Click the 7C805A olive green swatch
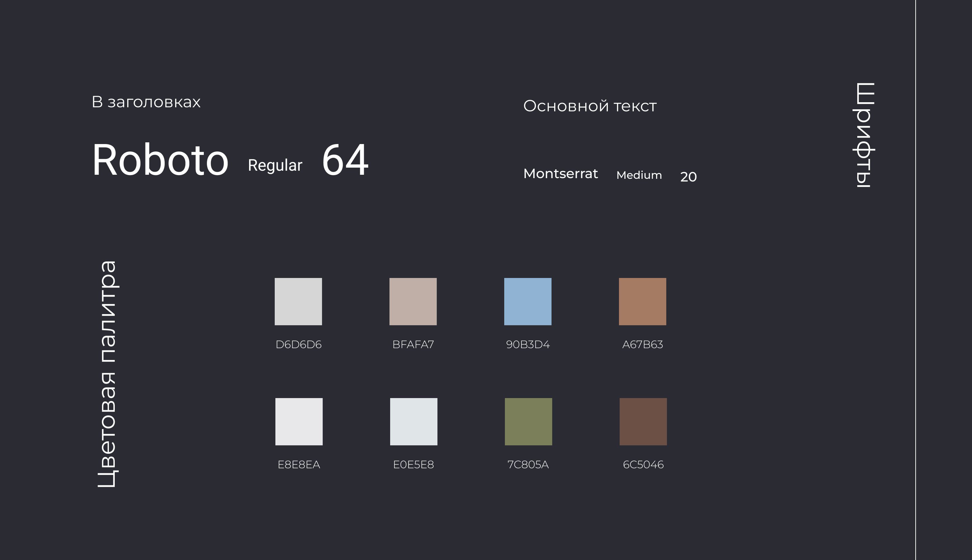972x560 pixels. (x=528, y=422)
